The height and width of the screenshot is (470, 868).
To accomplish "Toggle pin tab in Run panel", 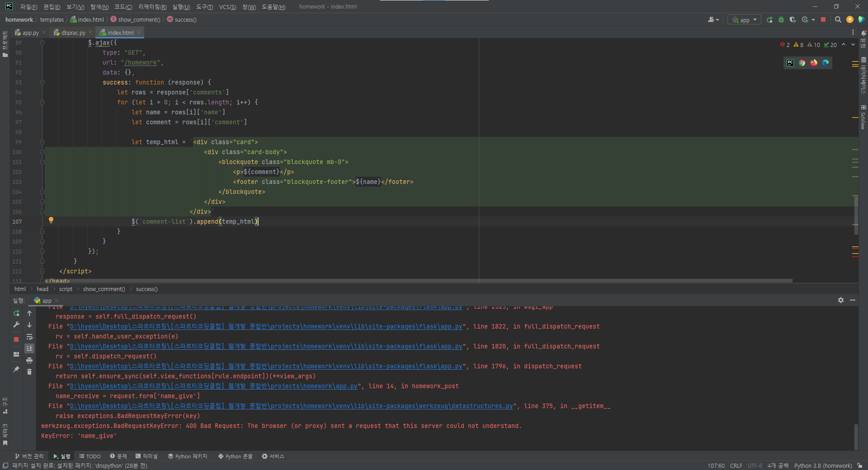I will 16,369.
